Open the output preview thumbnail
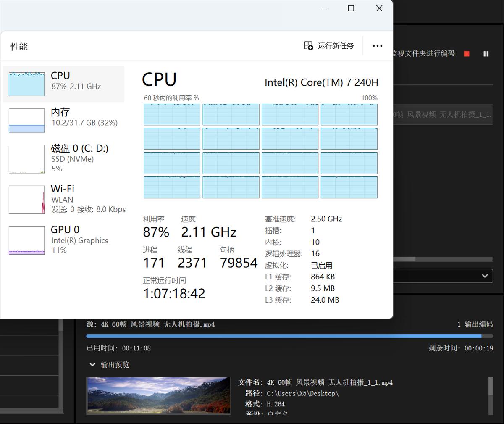The height and width of the screenshot is (424, 504). pyautogui.click(x=159, y=395)
